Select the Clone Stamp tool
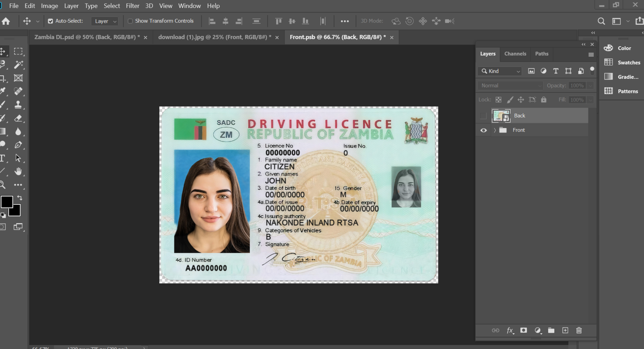 click(x=18, y=105)
